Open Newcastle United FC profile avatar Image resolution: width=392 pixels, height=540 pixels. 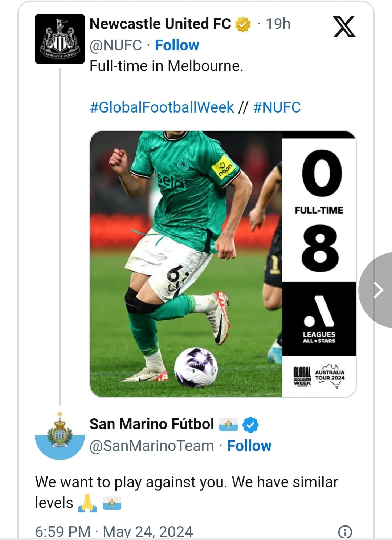[60, 39]
